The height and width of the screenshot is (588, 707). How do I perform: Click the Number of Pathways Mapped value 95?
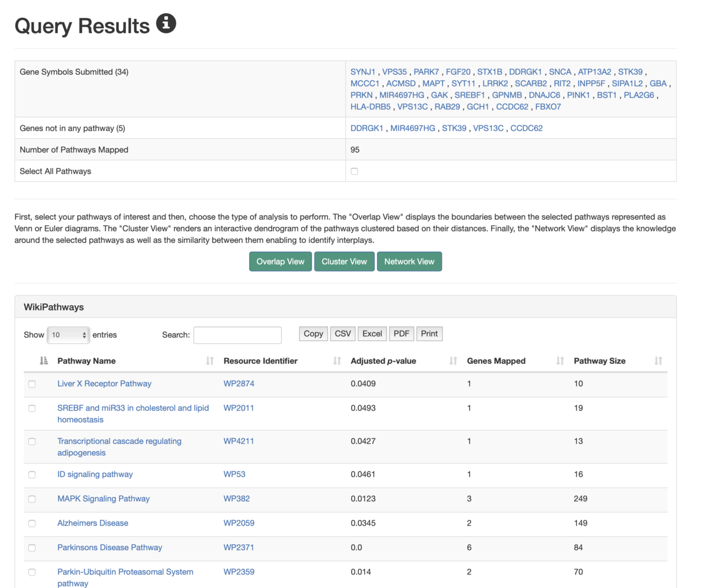pos(355,150)
